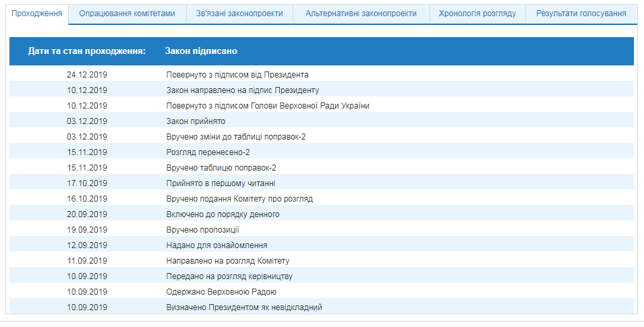
Task: Click 'Визначено Президентом як невідкладний' entry
Action: pyautogui.click(x=244, y=307)
